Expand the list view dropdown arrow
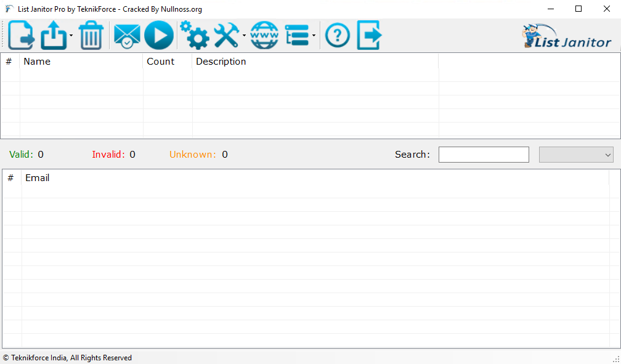The width and height of the screenshot is (621, 364). pos(314,36)
